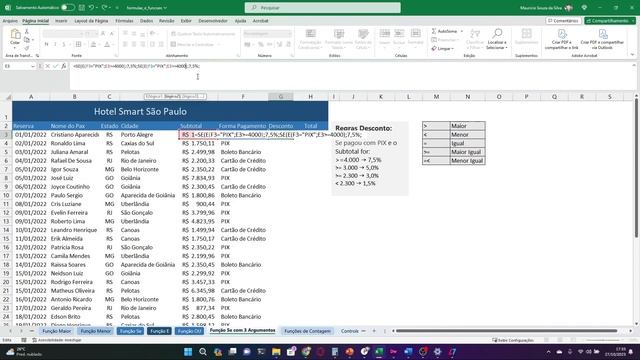Open the Desenvolvedor tab
Viewport: 640px width, 360px height.
click(x=213, y=21)
